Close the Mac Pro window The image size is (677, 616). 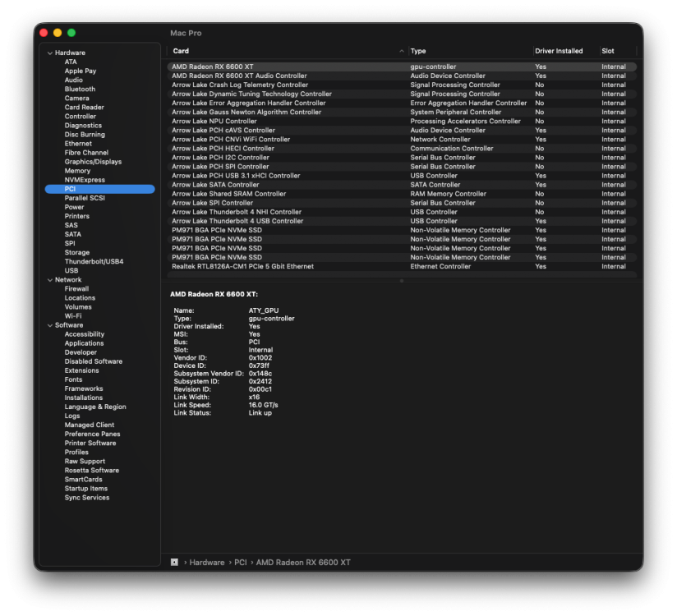pyautogui.click(x=44, y=33)
